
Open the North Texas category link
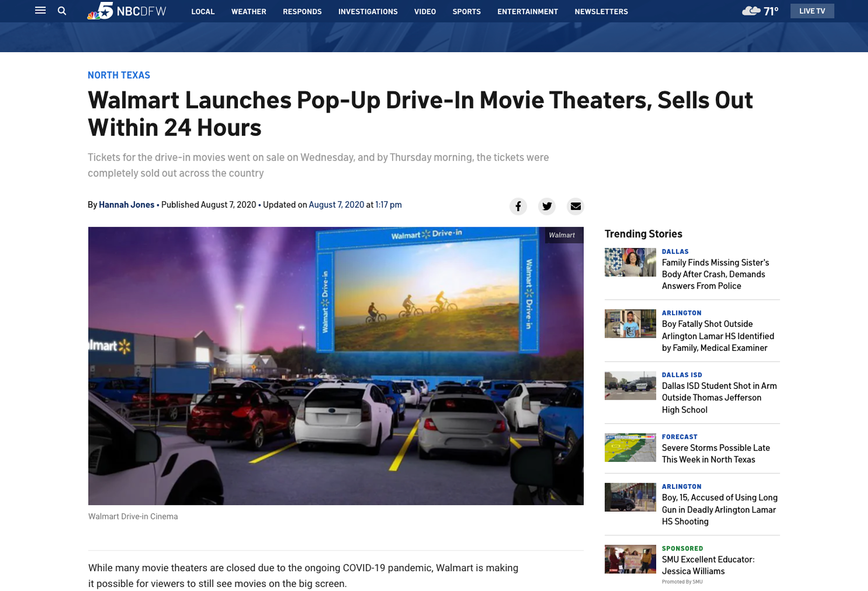(119, 75)
